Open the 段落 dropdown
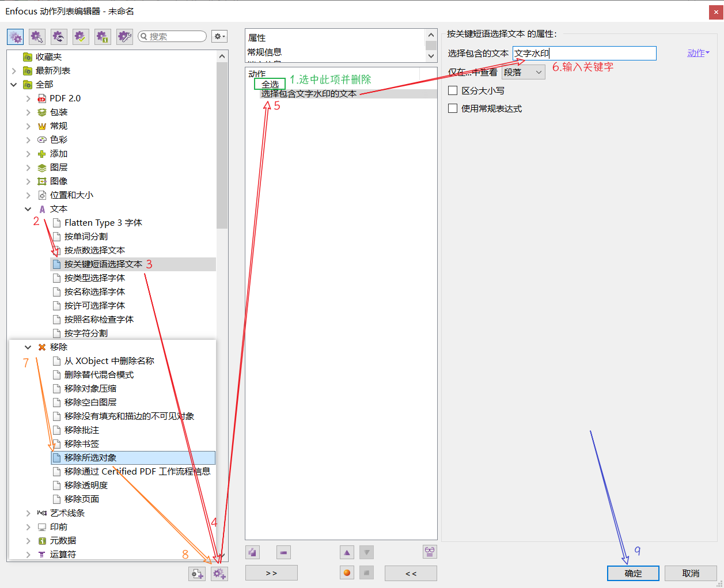Screen dimensions: 724x588 point(524,72)
